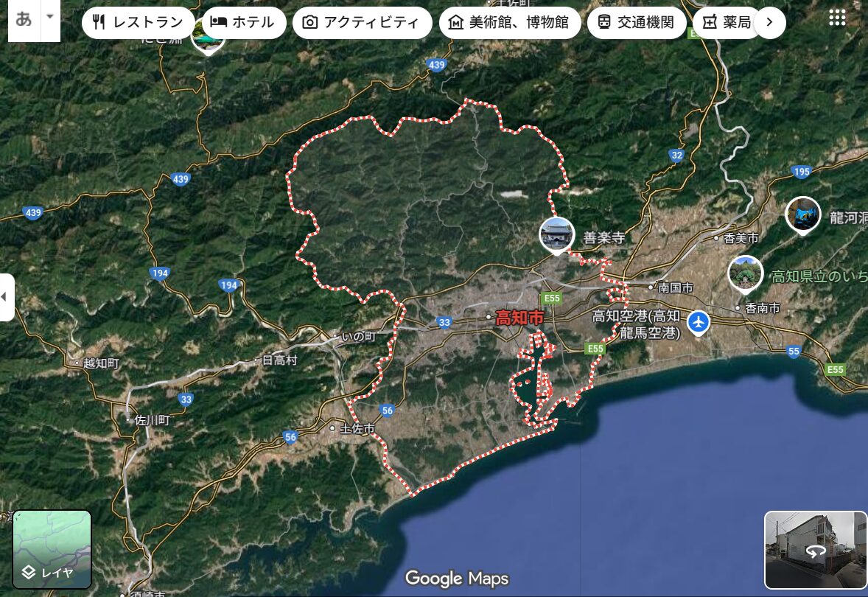Filter by 美術館、博物館 chip
The height and width of the screenshot is (597, 868).
pyautogui.click(x=509, y=23)
